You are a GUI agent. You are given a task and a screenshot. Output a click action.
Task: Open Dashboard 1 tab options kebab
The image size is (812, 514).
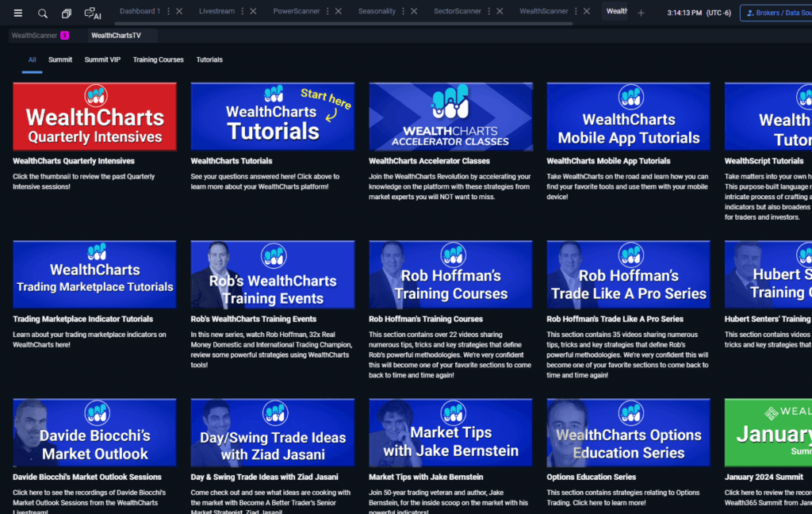[x=168, y=11]
